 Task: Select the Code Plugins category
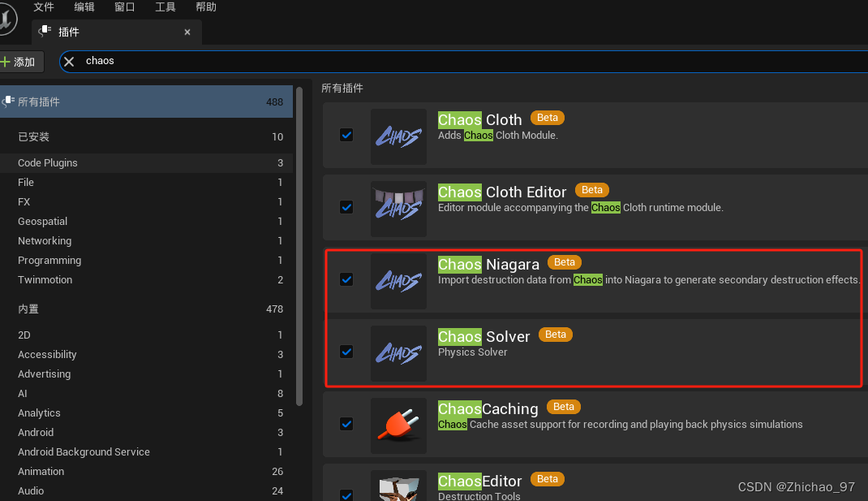146,163
